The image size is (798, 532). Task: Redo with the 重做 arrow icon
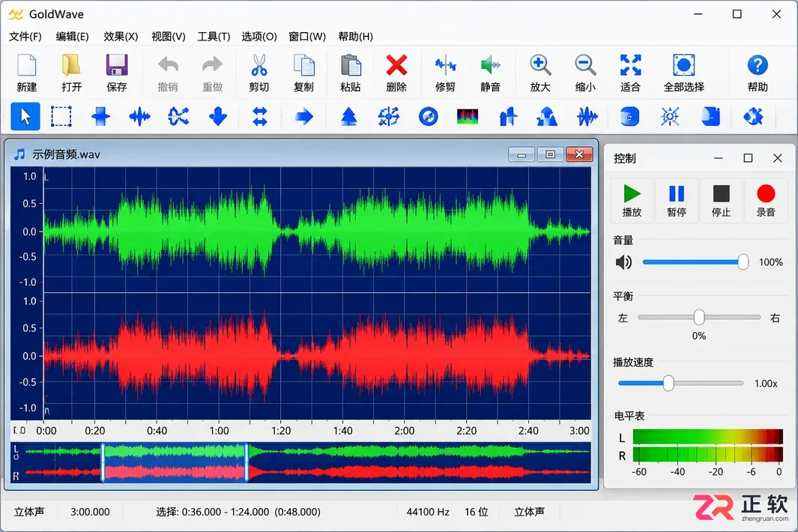pos(212,65)
